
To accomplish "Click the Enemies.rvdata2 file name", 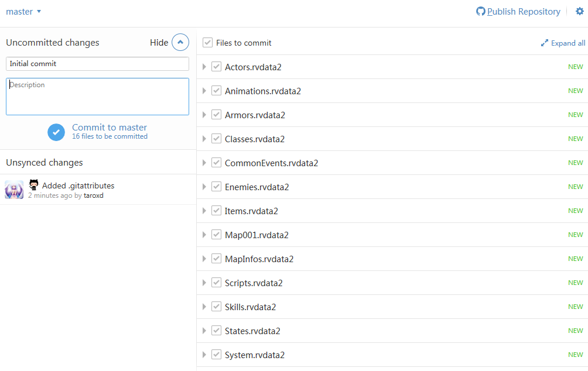I will point(257,187).
